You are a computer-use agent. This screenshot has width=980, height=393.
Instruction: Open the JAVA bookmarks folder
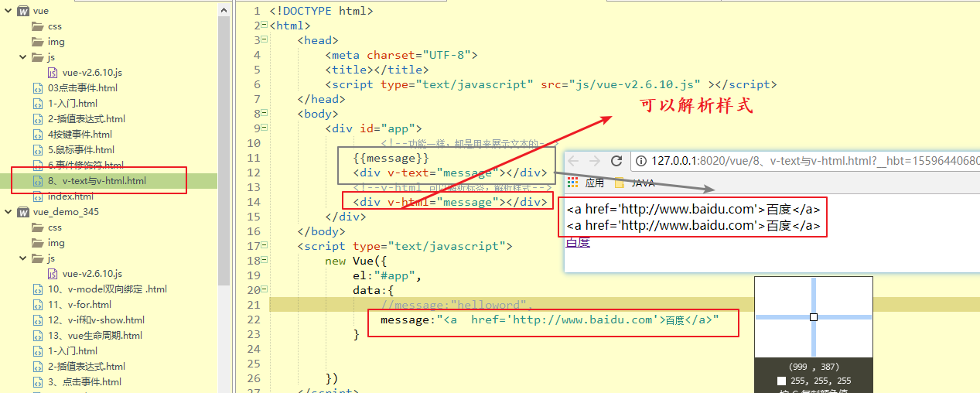tap(635, 183)
